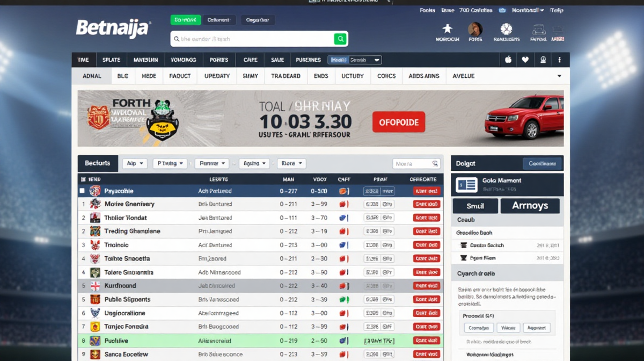Open the Alp filter dropdown
Screen dimensions: 644x361
[135, 163]
